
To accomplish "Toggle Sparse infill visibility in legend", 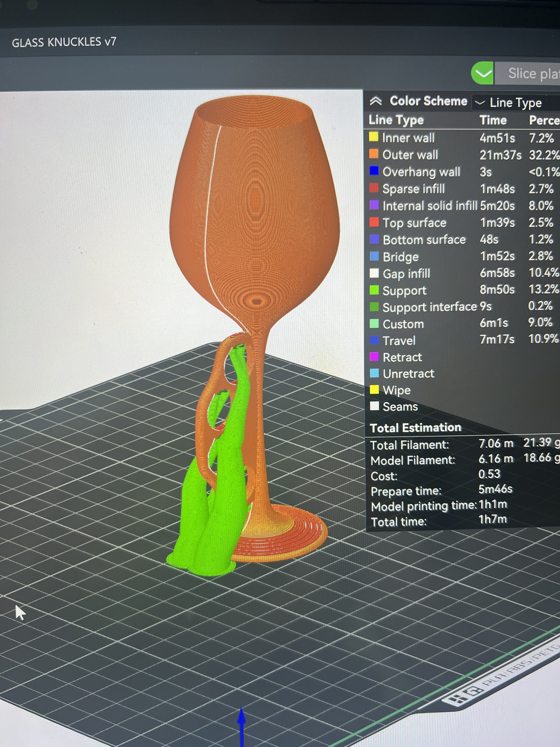I will click(x=413, y=189).
